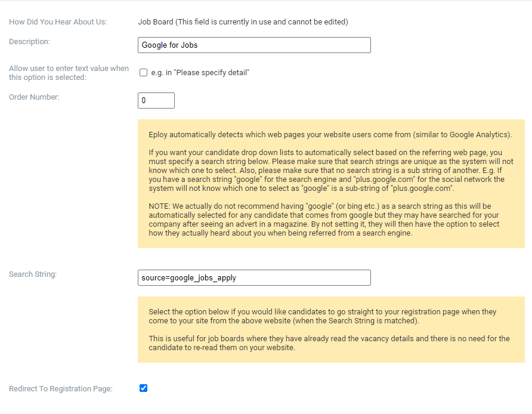Click the Select the option below paragraph

(x=322, y=316)
